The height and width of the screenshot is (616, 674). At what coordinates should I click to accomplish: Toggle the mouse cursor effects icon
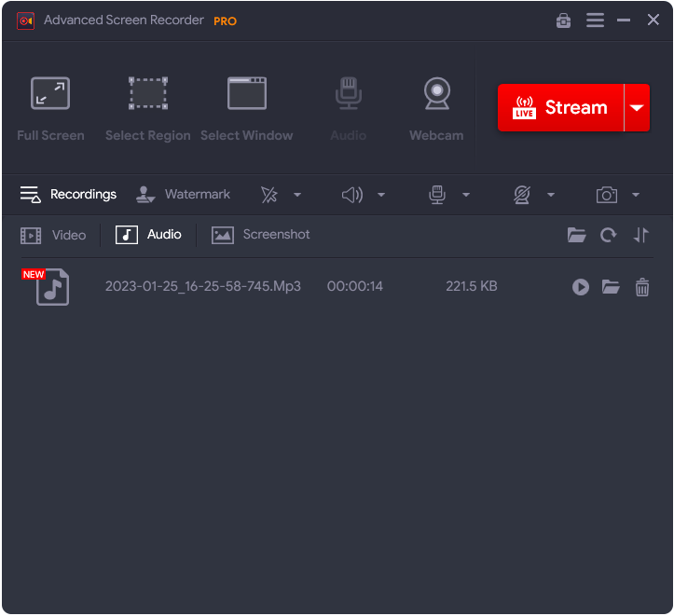[269, 195]
